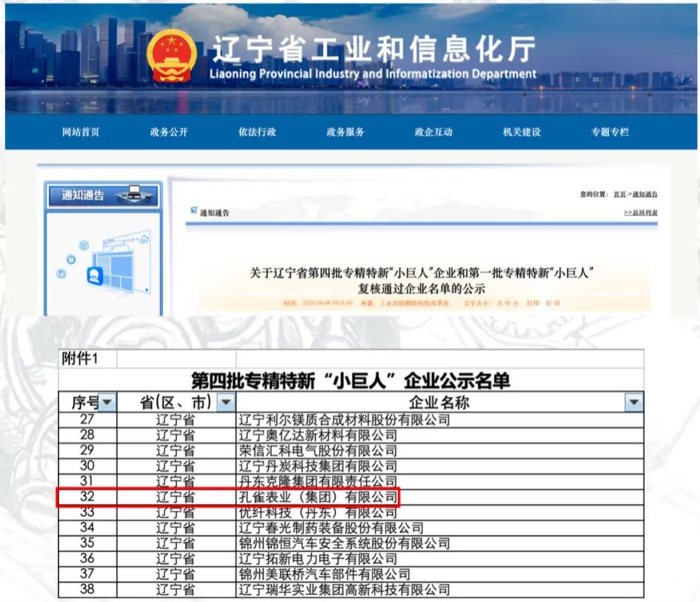700x602 pixels.
Task: Click the sidebar illustration with chat avatar
Action: (x=104, y=263)
